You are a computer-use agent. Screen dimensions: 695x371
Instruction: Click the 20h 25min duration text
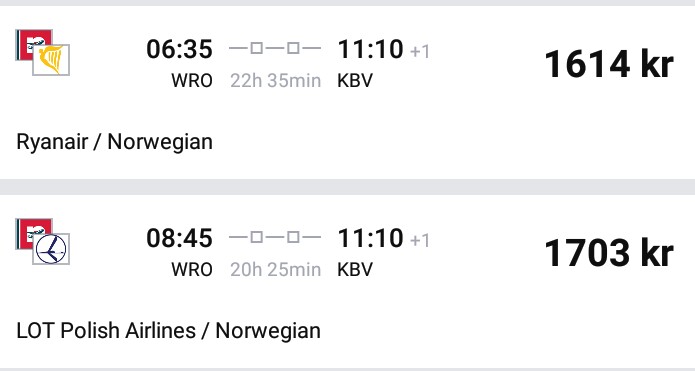tap(275, 269)
